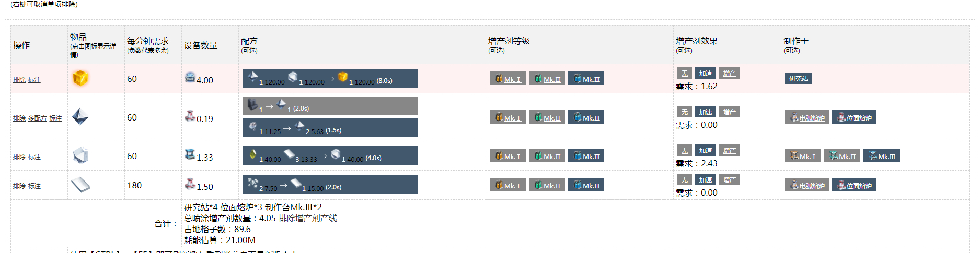Viewport: 980px width, 253px height.
Task: Select the grayed-out titanium ore smelting recipe
Action: pos(330,106)
